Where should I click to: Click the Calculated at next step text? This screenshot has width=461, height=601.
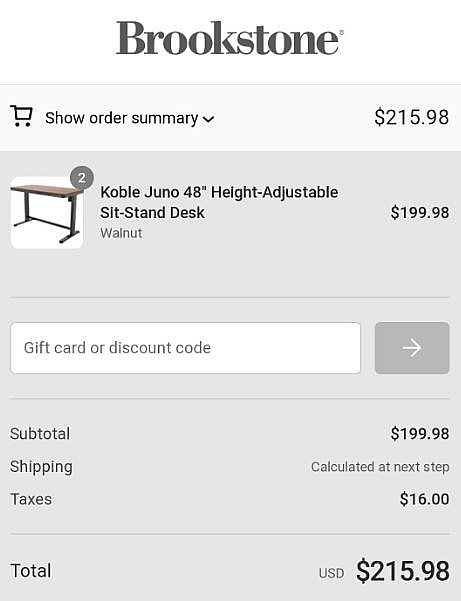(x=380, y=467)
